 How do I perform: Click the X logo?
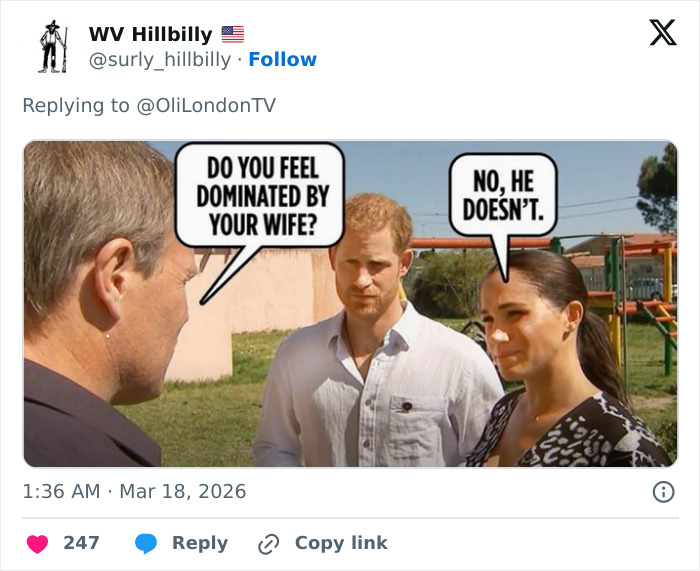point(662,33)
